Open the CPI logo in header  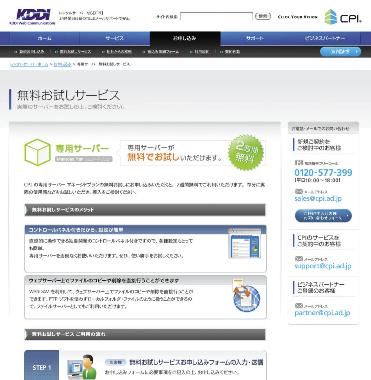tap(343, 17)
